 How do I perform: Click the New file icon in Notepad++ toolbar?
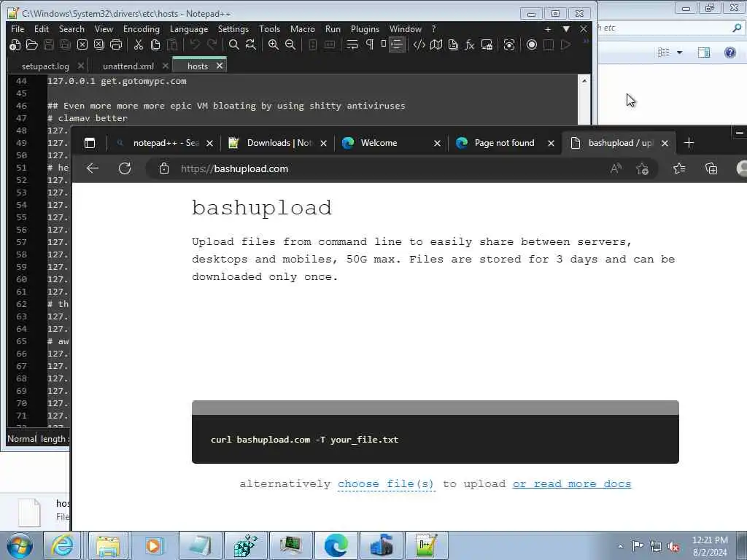pyautogui.click(x=15, y=44)
